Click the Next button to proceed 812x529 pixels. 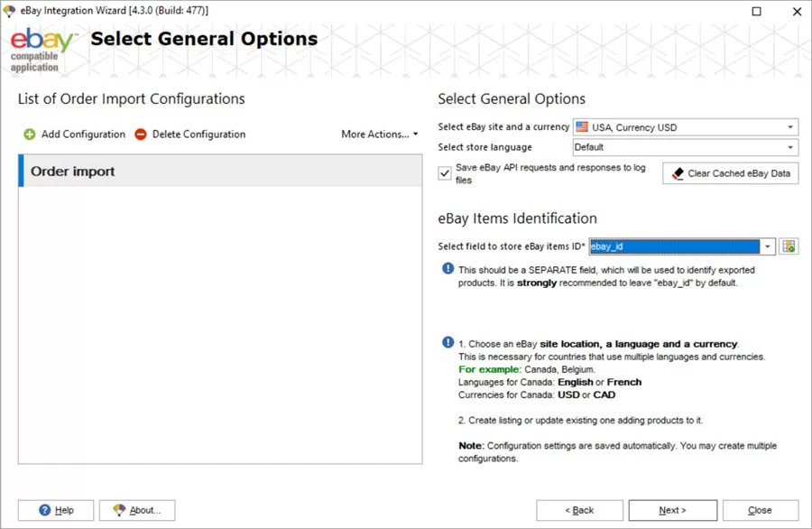coord(673,510)
